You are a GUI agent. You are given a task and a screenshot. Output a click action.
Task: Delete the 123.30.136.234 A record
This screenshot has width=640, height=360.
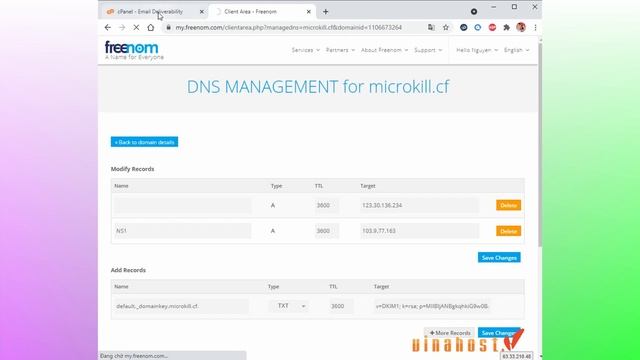click(508, 205)
